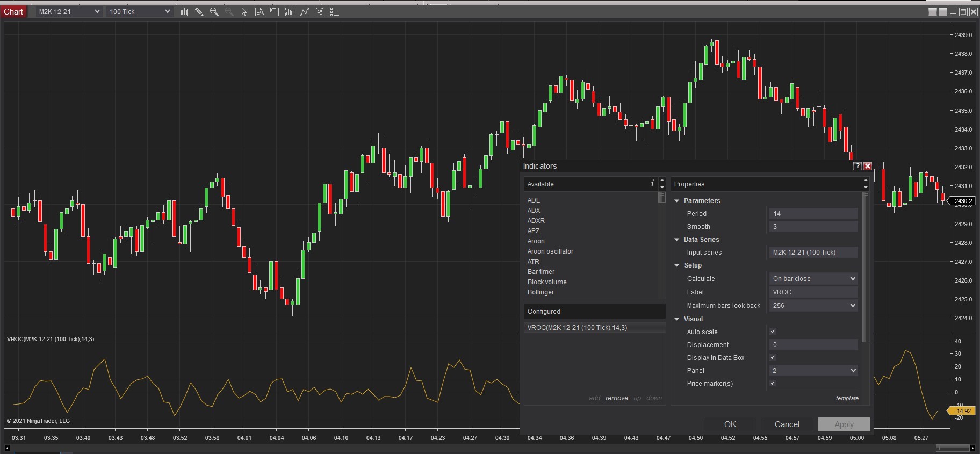Open the Indicators icon in chart toolbar
This screenshot has height=454, width=980.
(x=305, y=12)
